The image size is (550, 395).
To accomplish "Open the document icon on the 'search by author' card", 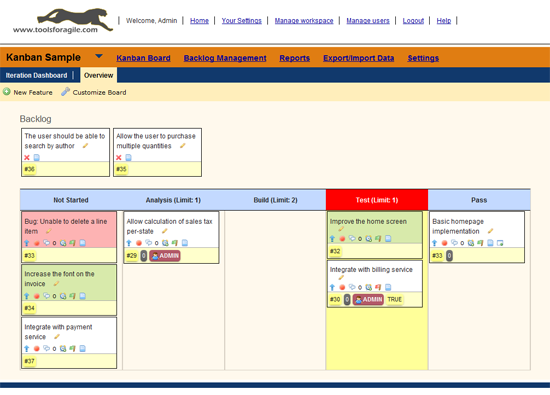I will click(36, 158).
